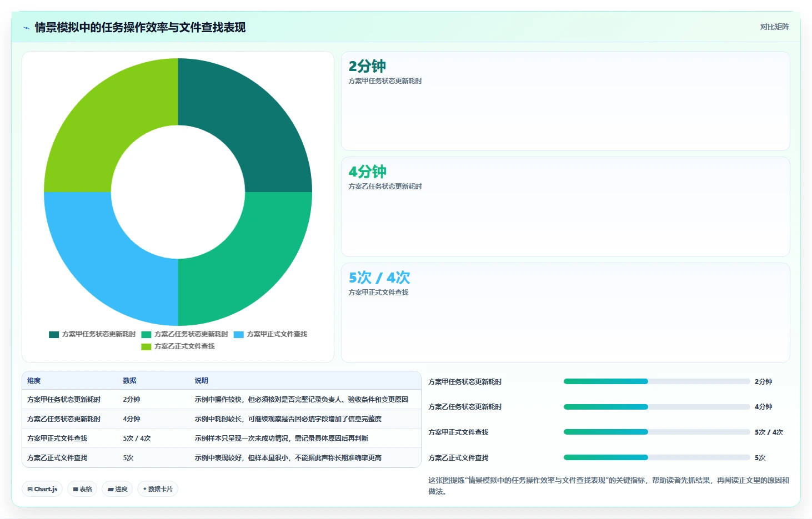This screenshot has width=812, height=519.
Task: Click progress label 方案乙正式文件查找
Action: [458, 458]
